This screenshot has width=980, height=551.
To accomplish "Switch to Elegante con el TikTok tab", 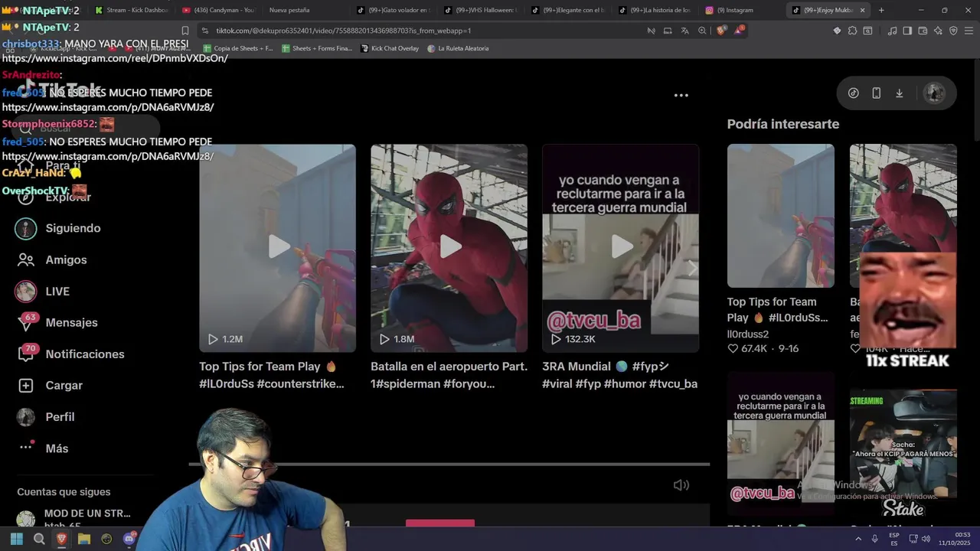I will click(569, 10).
